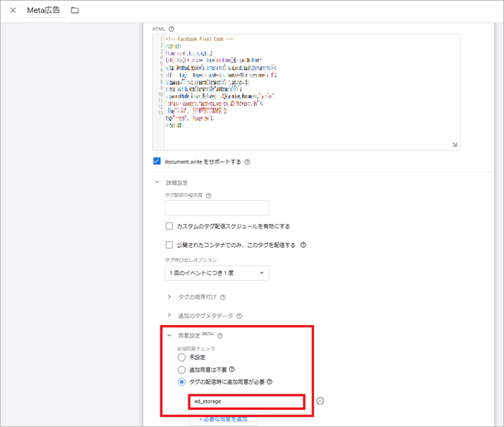
Task: Collapse the 詳細設定 section
Action: (x=157, y=183)
